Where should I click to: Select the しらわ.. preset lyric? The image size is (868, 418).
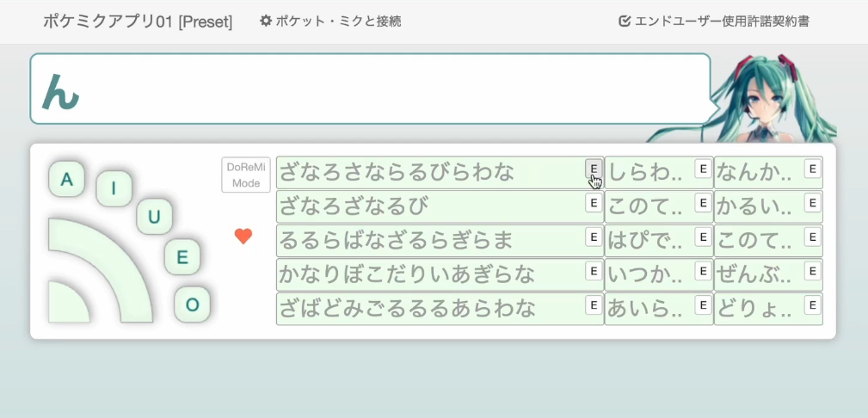(648, 172)
